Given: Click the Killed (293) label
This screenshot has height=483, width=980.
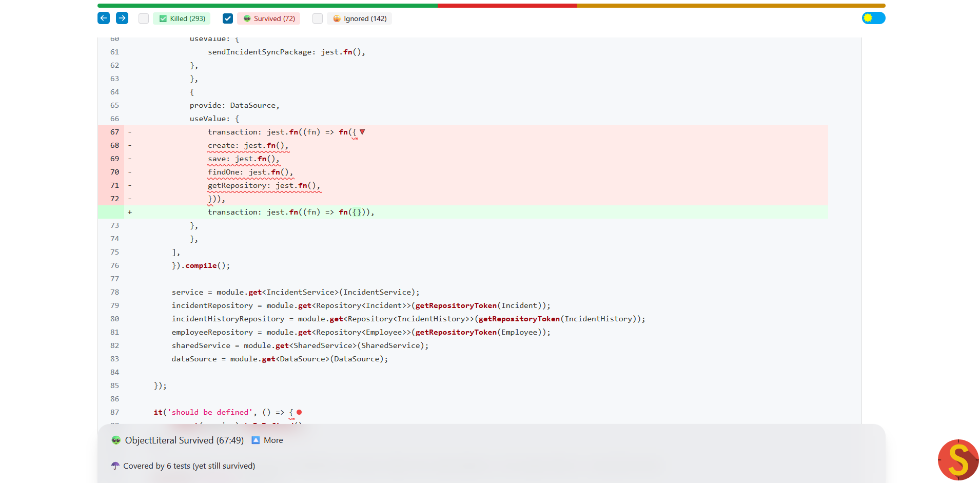Looking at the screenshot, I should coord(187,18).
